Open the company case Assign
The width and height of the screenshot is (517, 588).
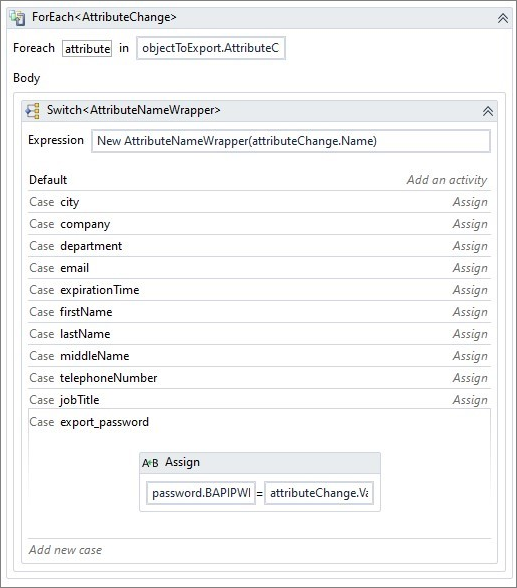coord(470,224)
